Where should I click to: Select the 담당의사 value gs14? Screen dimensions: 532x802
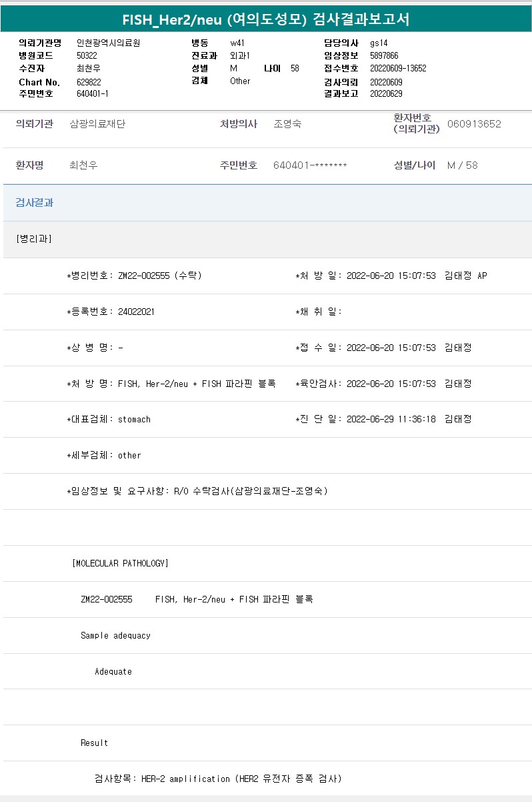pyautogui.click(x=379, y=43)
